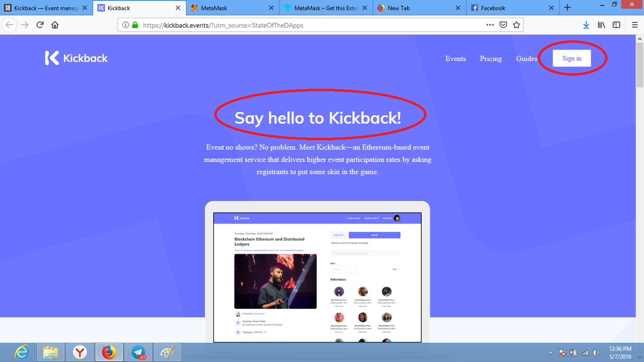Reload the page with the refresh icon
This screenshot has height=362, width=644.
pos(40,25)
